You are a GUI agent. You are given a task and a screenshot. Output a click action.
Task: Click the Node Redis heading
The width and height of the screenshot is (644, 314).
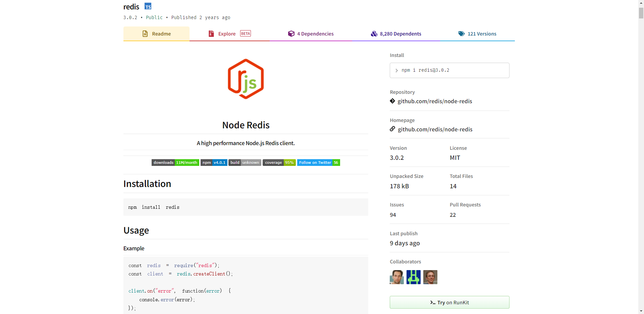tap(246, 125)
